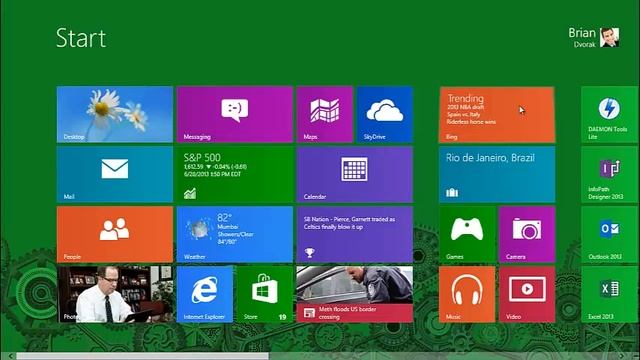Open the Video tile

coord(527,294)
